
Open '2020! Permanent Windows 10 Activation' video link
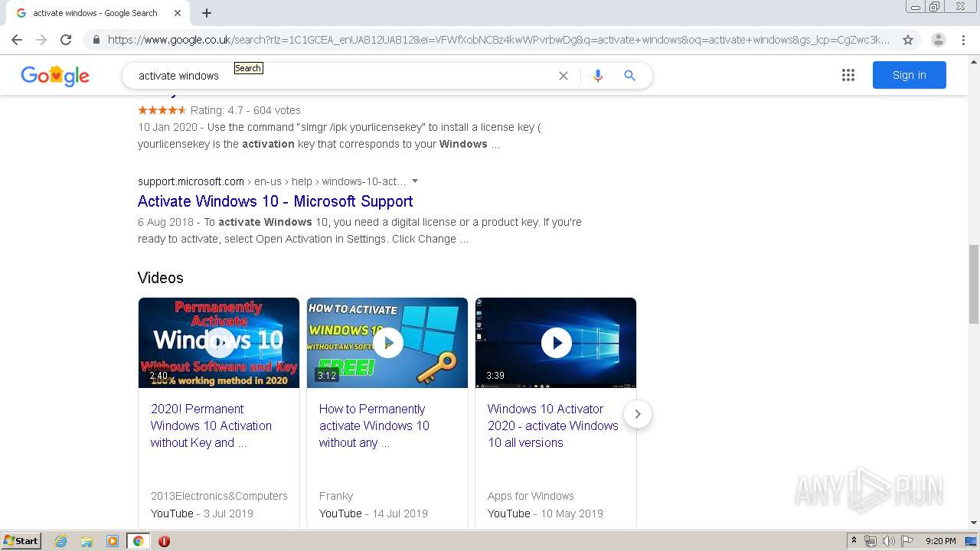click(x=211, y=425)
